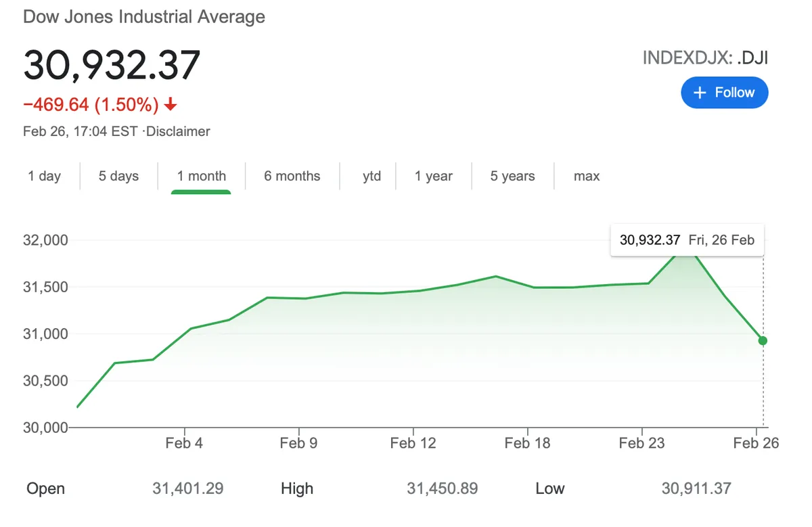Click the green data point on chart
Screen dimensions: 812x527
[x=763, y=341]
